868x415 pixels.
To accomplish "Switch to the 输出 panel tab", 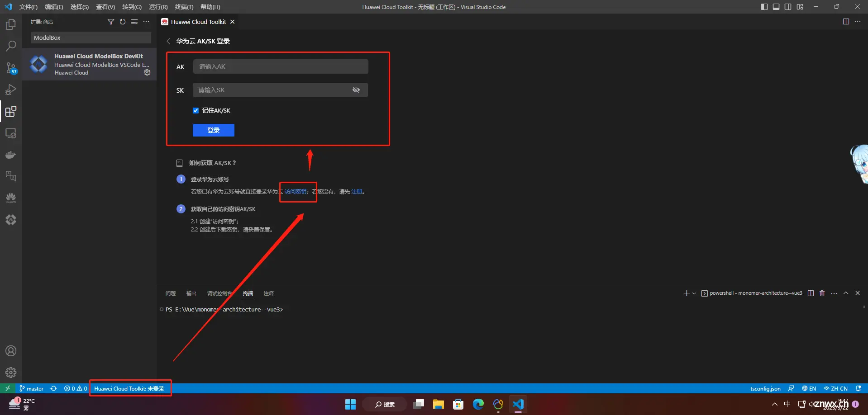I will point(191,293).
